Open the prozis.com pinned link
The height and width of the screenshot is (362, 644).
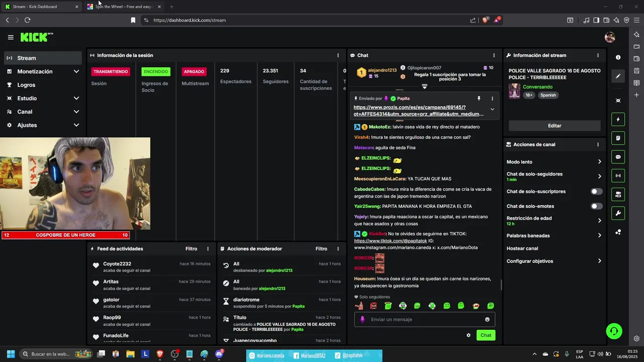click(419, 111)
